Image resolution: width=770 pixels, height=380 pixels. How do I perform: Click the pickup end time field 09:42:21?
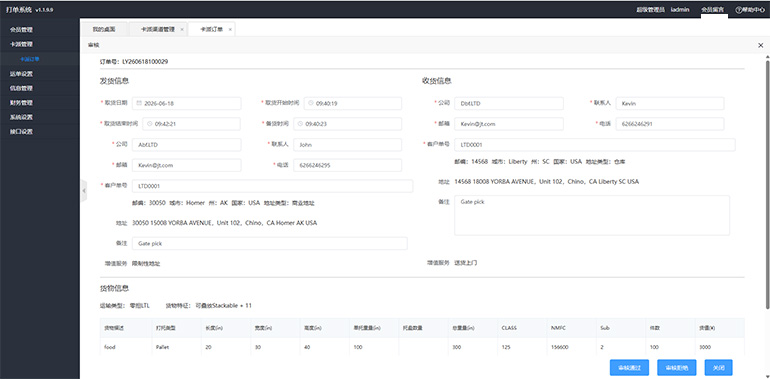[x=192, y=124]
